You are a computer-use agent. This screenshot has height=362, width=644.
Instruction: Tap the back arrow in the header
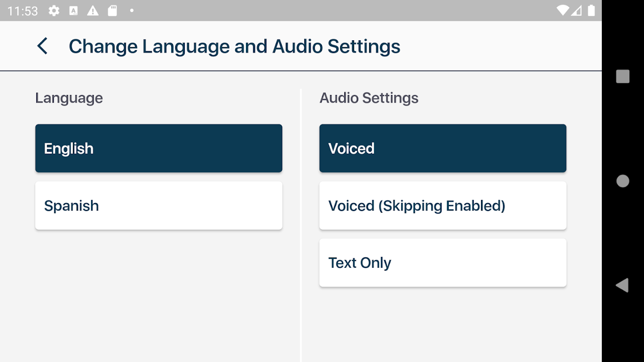42,46
